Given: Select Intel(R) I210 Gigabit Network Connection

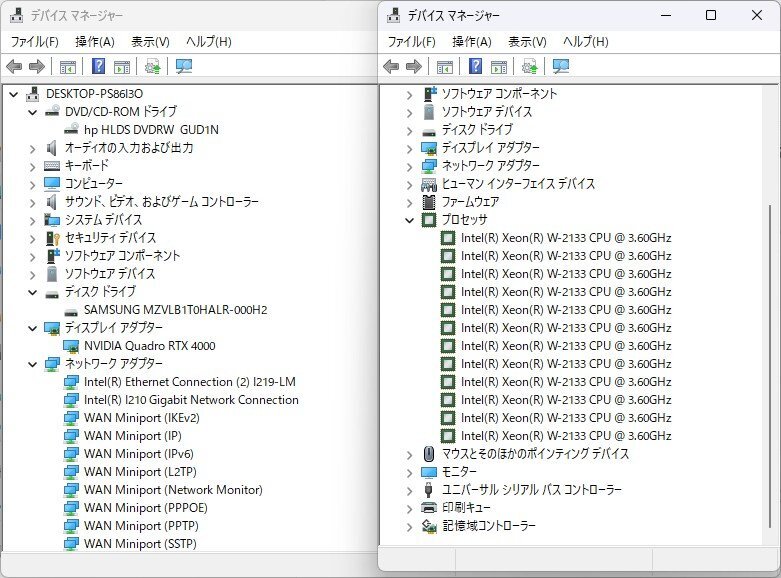Looking at the screenshot, I should tap(191, 400).
